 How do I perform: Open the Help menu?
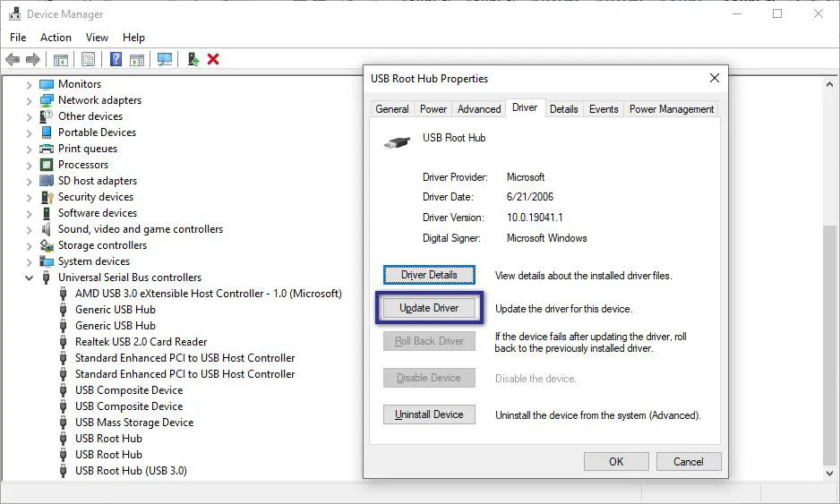(133, 38)
